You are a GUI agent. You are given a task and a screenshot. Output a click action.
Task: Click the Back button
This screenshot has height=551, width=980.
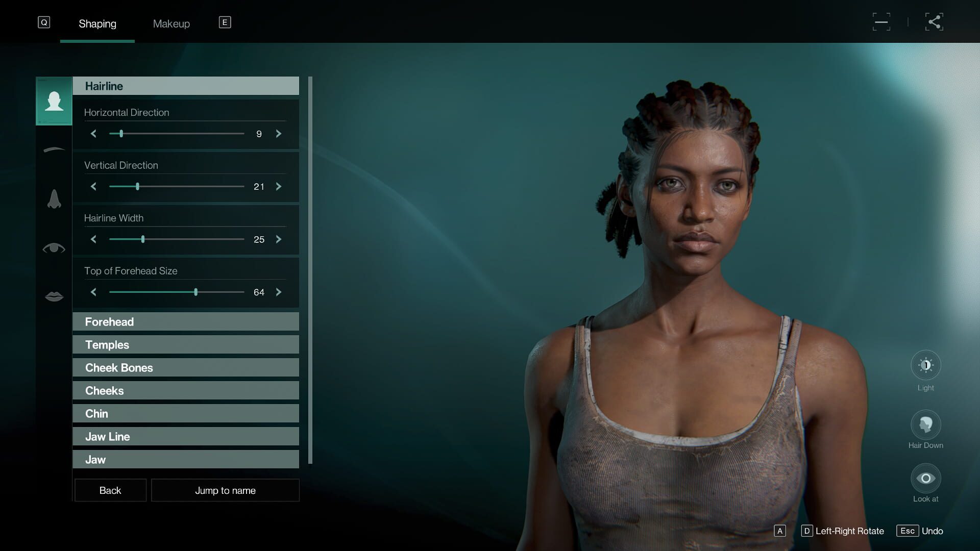pyautogui.click(x=110, y=490)
